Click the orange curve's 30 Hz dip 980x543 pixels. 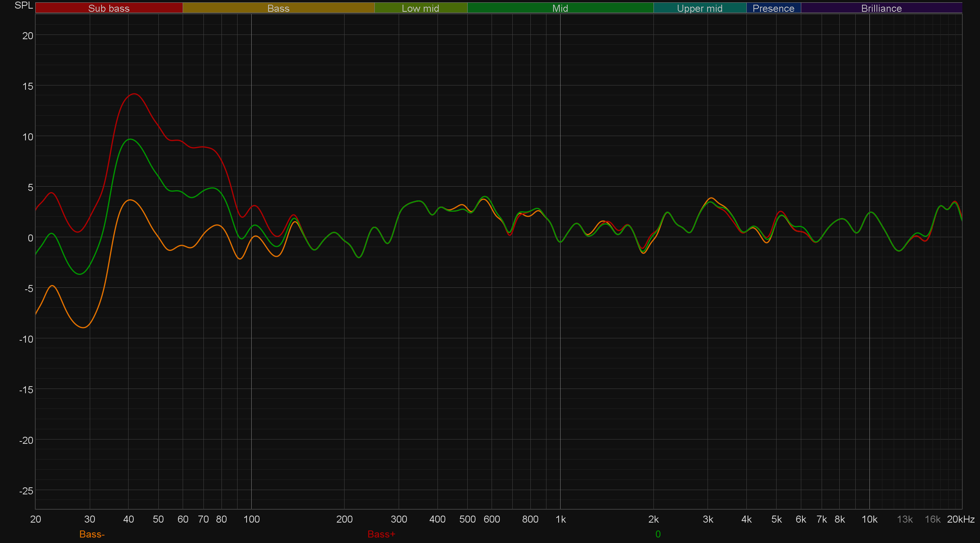coord(83,327)
